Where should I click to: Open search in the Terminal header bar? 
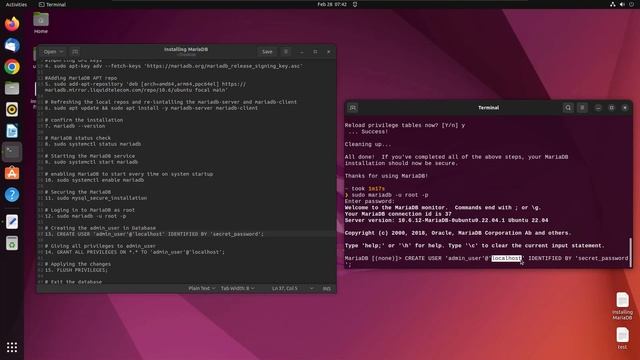568,108
